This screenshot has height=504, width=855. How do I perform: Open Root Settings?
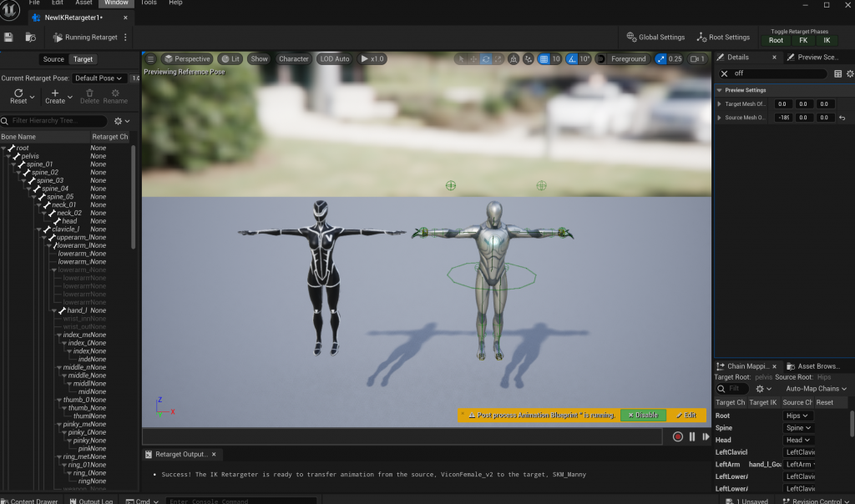[724, 37]
